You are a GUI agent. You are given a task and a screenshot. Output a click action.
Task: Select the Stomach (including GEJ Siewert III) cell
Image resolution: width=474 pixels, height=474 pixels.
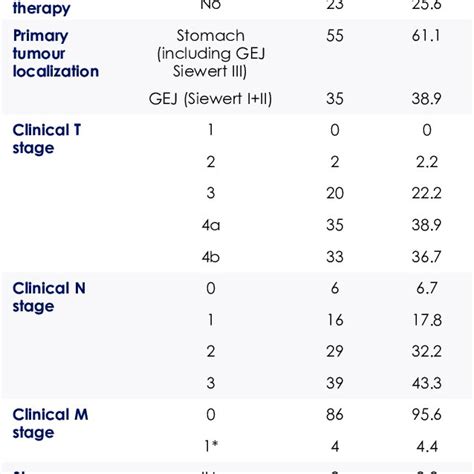tap(210, 53)
